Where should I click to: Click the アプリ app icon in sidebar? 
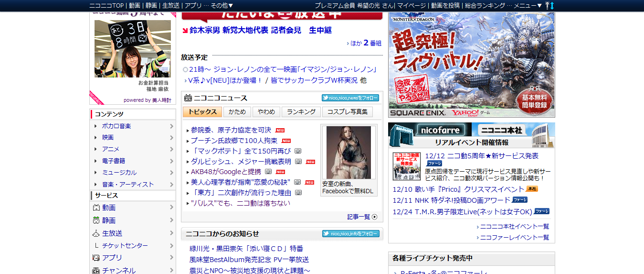(96, 258)
